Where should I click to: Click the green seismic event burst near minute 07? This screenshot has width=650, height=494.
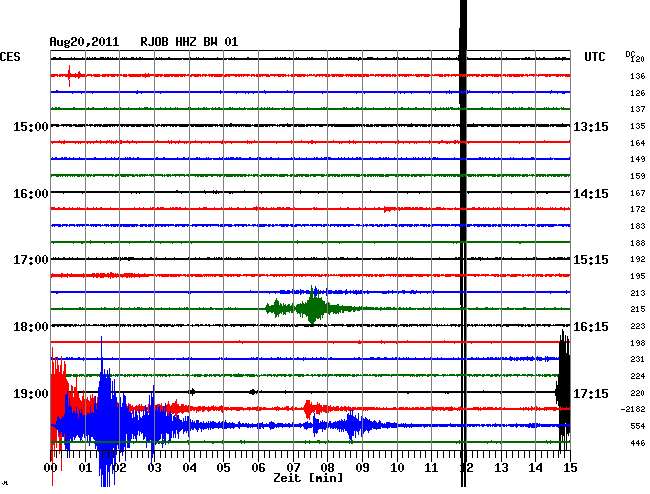(x=313, y=308)
